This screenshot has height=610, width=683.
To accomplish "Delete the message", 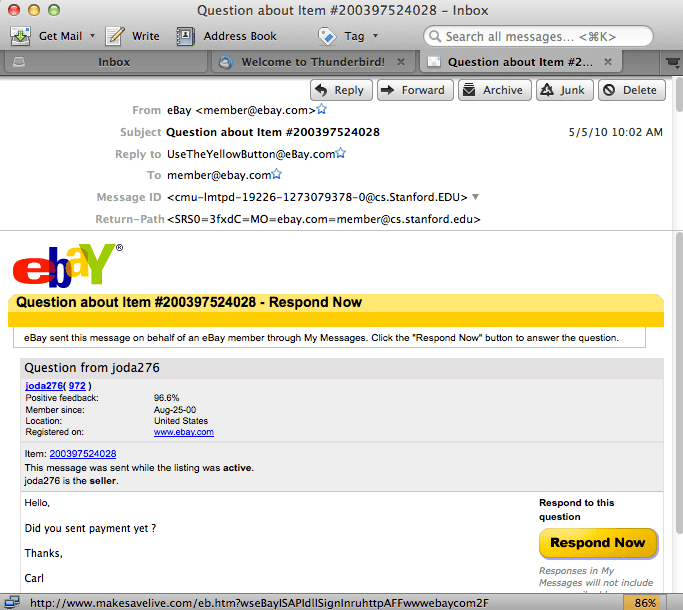I will (x=632, y=90).
